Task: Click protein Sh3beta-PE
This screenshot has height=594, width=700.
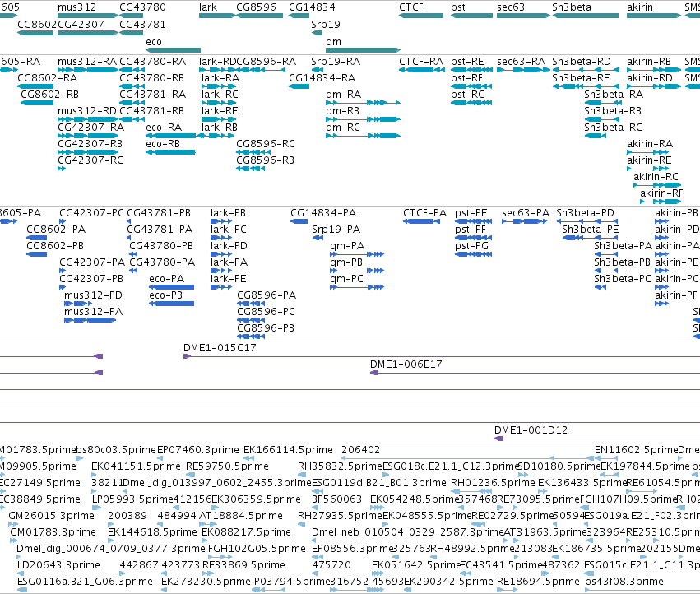Action: (x=590, y=238)
